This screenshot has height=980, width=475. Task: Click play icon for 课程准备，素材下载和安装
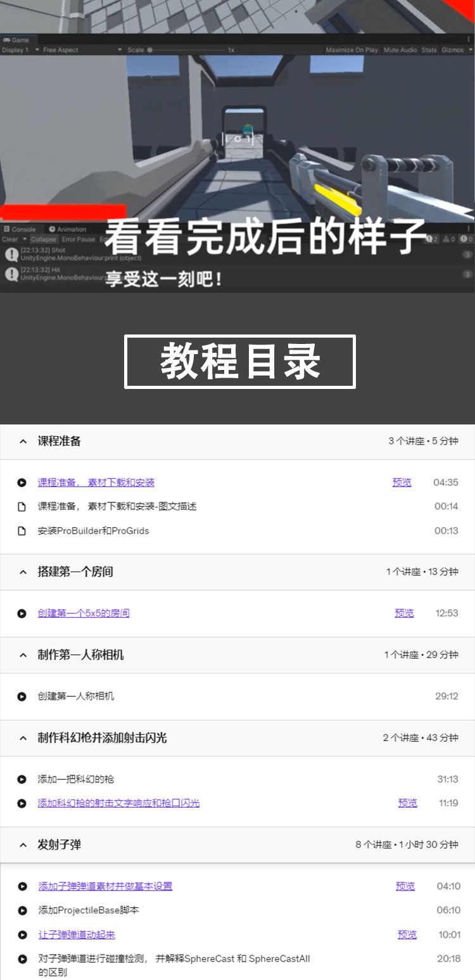point(22,483)
